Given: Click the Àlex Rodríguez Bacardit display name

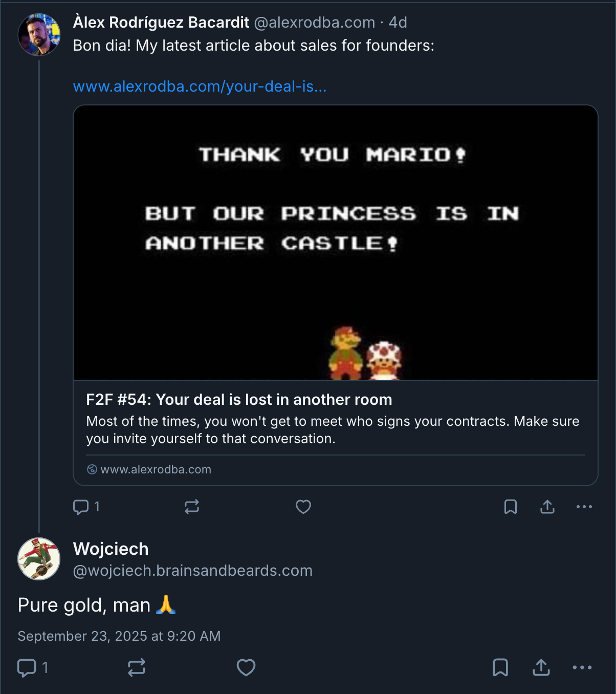Looking at the screenshot, I should pyautogui.click(x=161, y=23).
